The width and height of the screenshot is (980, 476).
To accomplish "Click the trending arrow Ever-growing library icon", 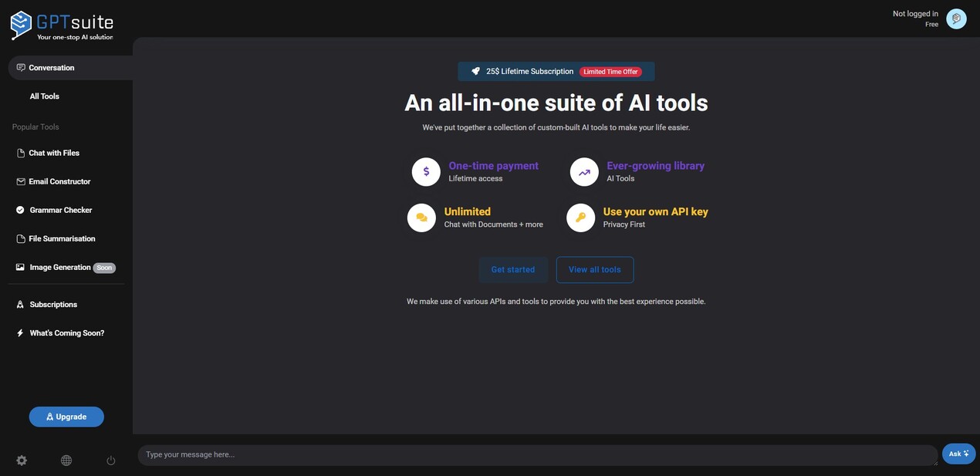I will point(584,172).
